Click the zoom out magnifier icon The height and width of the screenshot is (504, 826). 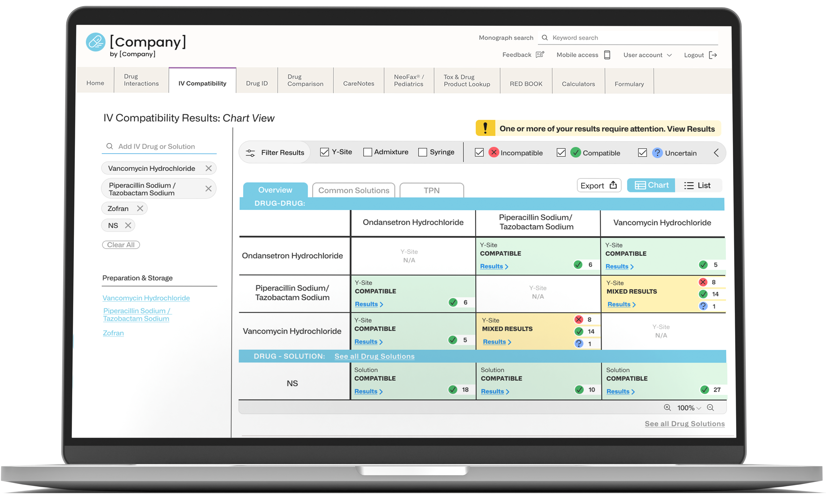710,407
